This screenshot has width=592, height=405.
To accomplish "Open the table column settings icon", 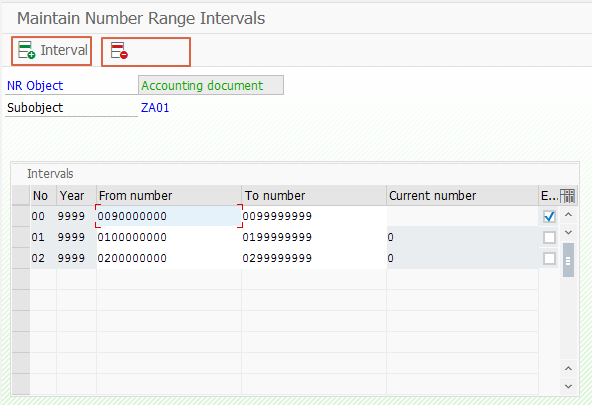I will (x=567, y=196).
